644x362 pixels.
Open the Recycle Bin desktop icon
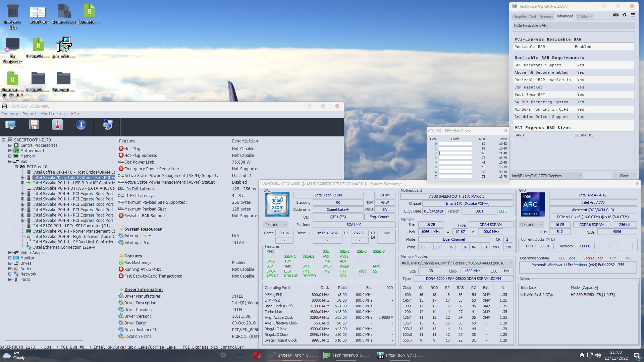click(x=13, y=16)
